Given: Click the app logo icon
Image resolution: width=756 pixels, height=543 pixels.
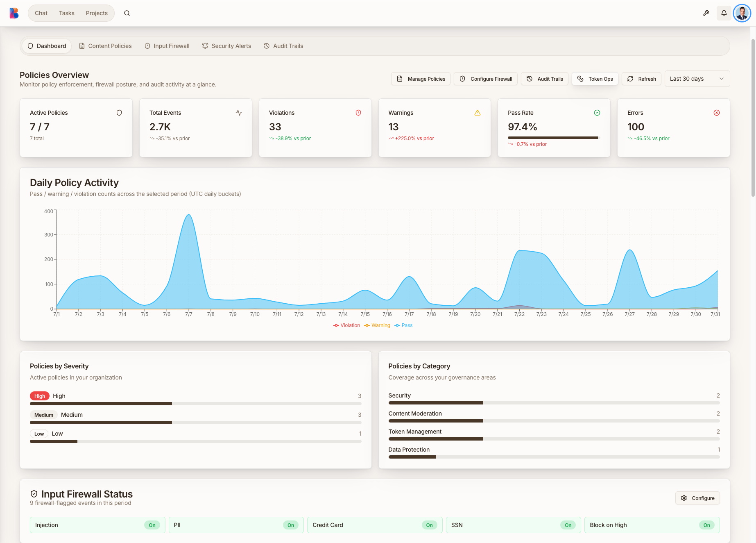Looking at the screenshot, I should pos(14,13).
